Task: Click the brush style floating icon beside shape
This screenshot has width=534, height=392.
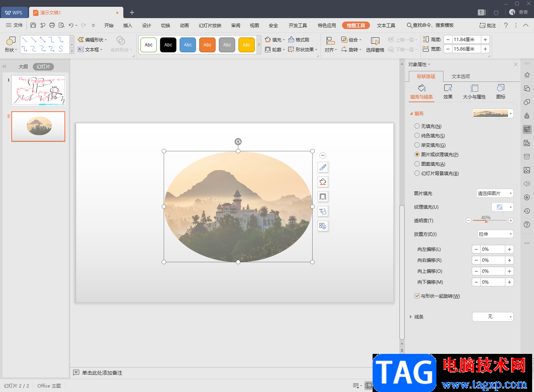Action: point(323,167)
